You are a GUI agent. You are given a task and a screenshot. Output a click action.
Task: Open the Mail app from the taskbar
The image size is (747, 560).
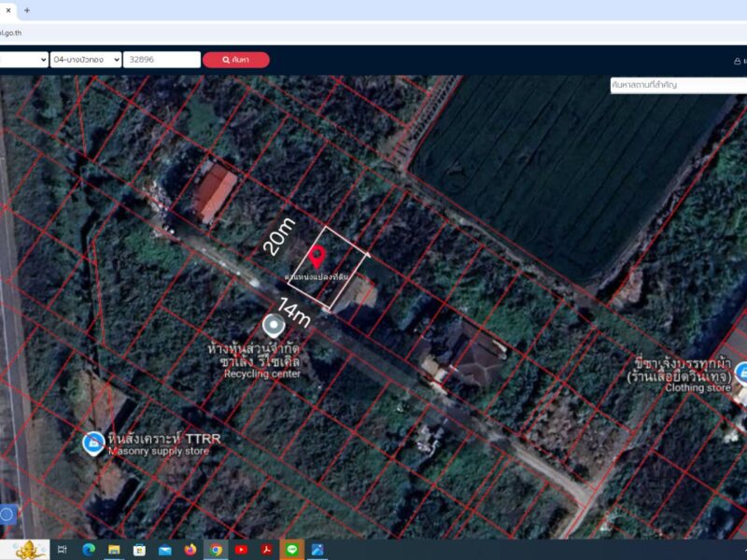(165, 550)
